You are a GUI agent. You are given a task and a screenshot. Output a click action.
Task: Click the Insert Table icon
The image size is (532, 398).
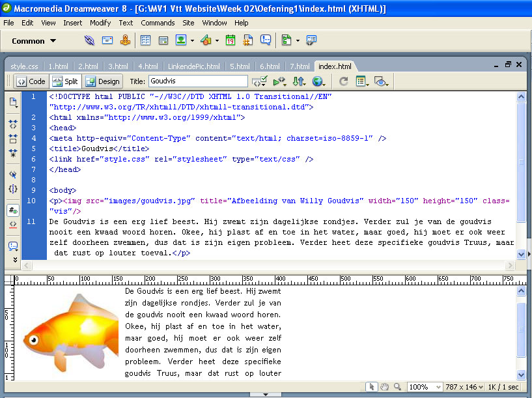coord(146,40)
